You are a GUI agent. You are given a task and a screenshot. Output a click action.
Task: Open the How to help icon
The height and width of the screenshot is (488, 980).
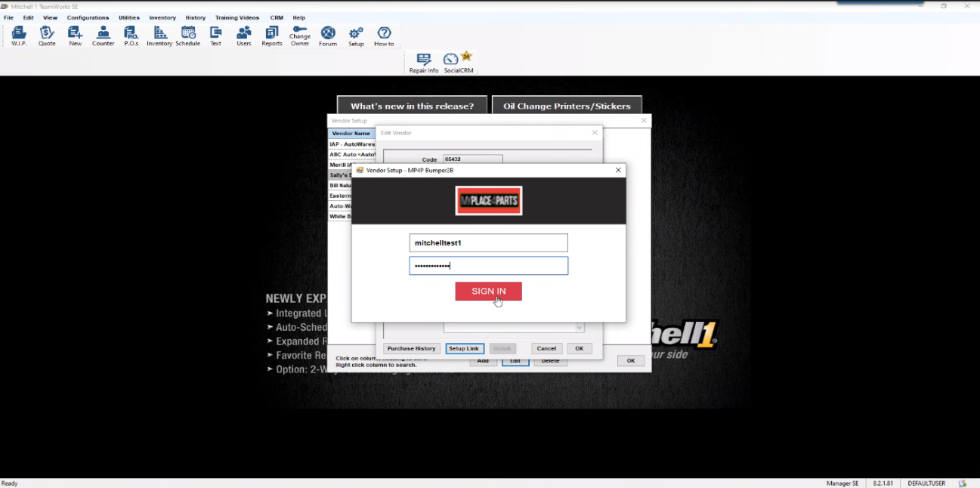coord(384,36)
